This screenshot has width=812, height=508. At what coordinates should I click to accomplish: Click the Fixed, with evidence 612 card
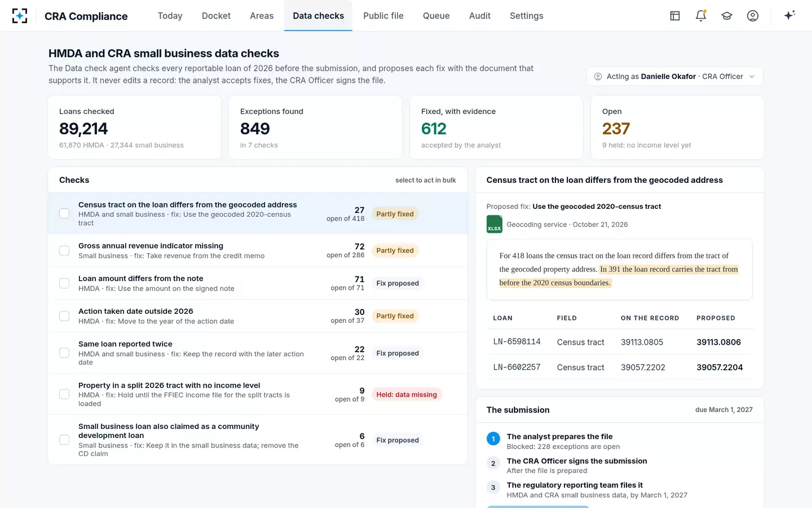pos(496,128)
